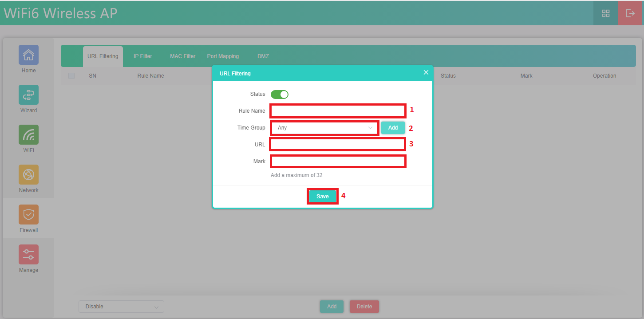644x319 pixels.
Task: Click the logout icon in header
Action: point(630,13)
